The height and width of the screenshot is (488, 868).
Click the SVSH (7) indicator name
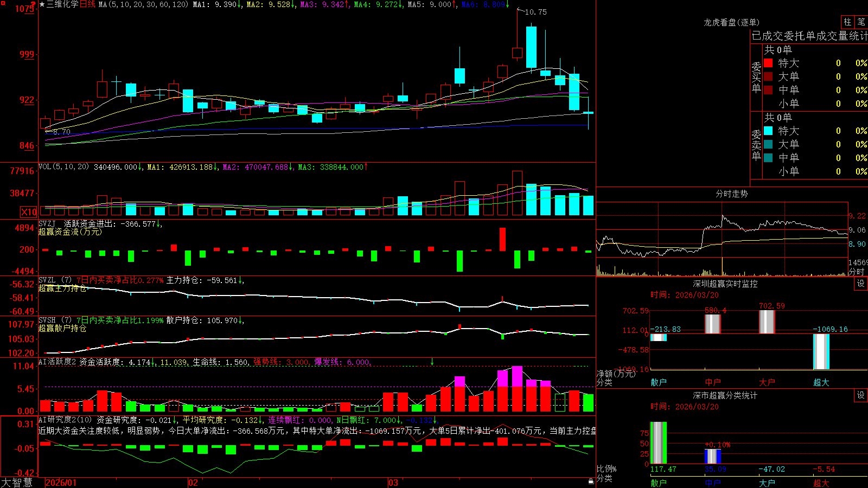(x=55, y=320)
